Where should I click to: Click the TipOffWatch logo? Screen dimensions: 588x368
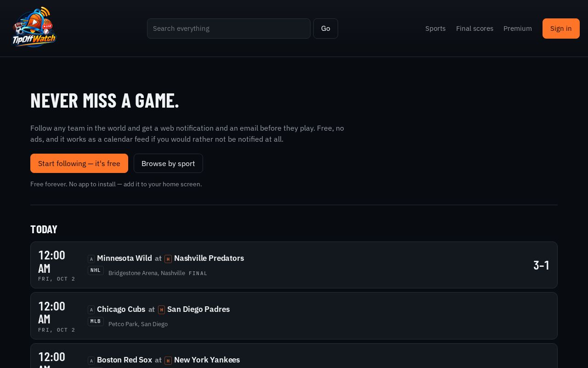(x=34, y=28)
